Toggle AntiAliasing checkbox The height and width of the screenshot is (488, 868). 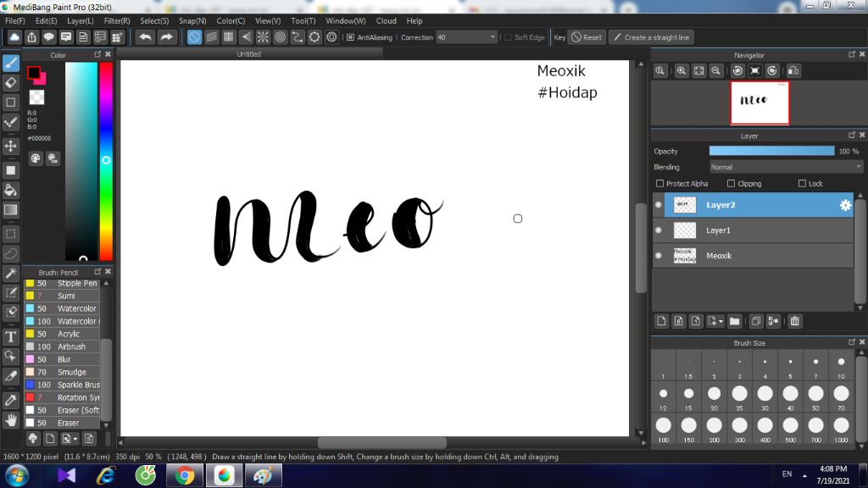[350, 37]
